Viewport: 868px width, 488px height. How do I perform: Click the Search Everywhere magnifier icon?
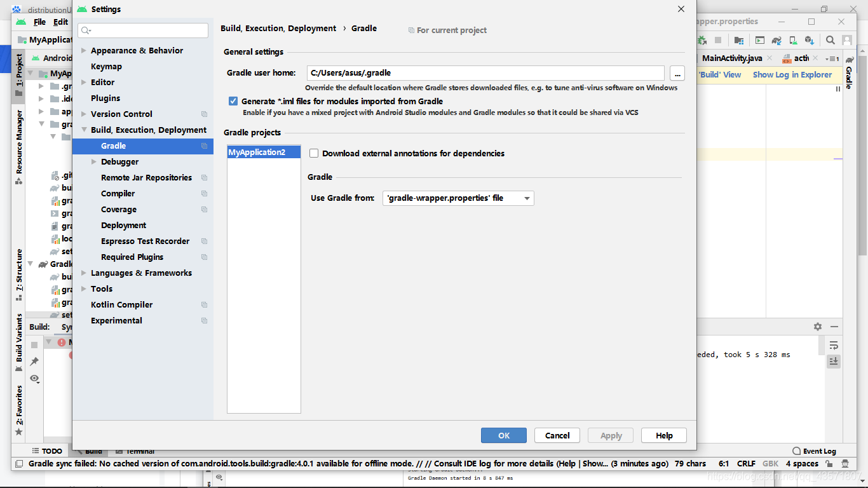click(x=829, y=39)
